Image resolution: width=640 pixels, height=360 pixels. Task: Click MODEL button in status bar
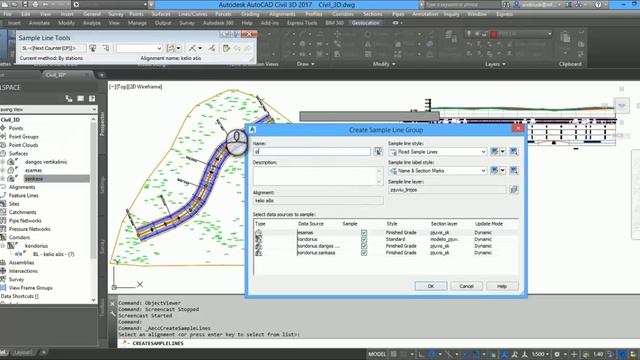tap(377, 354)
